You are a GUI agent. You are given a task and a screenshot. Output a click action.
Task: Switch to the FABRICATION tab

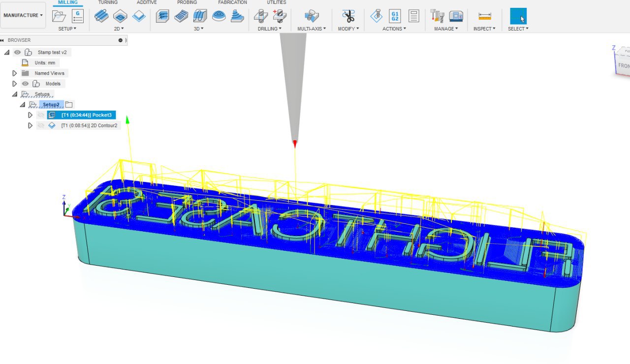(x=232, y=2)
